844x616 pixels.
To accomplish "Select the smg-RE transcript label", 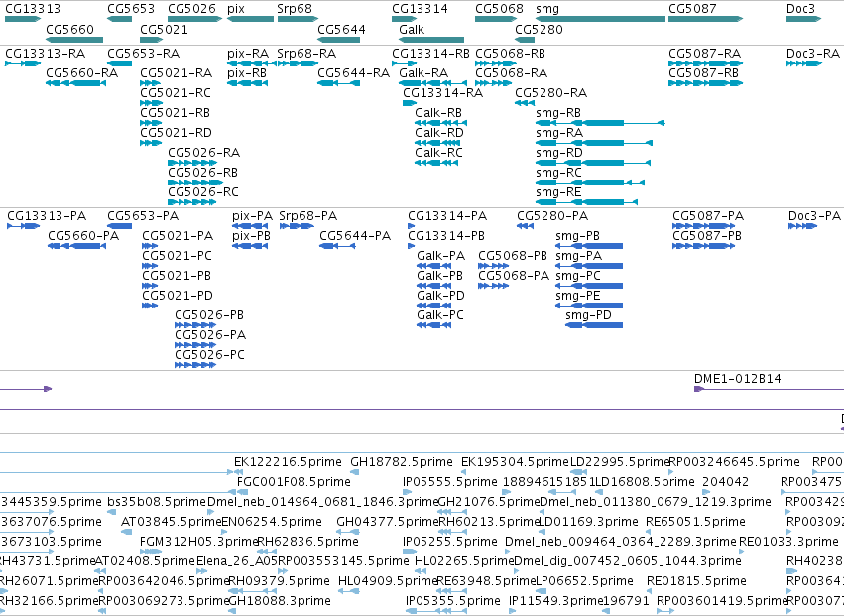I will pyautogui.click(x=558, y=192).
